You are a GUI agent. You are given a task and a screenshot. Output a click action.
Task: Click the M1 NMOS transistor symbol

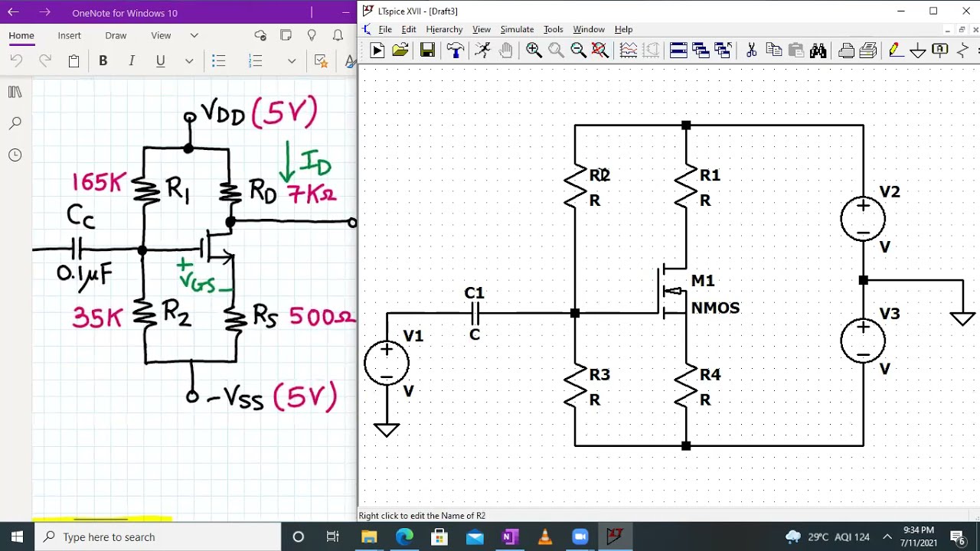pos(674,291)
